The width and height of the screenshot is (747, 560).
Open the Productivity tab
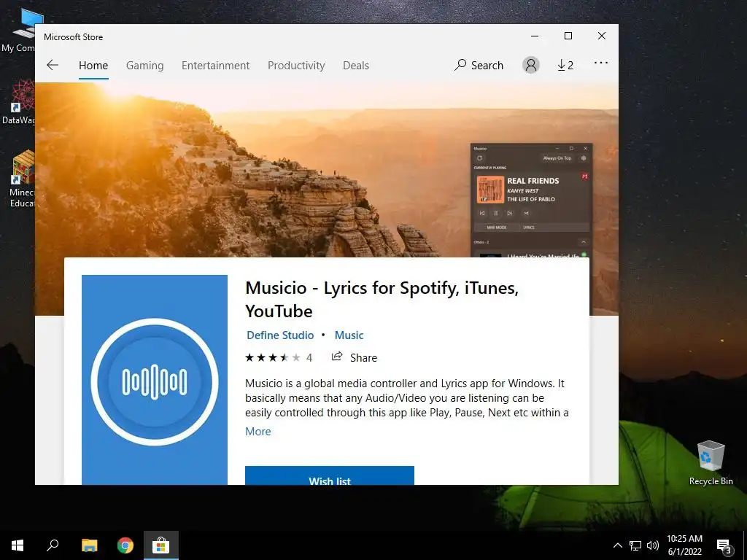pyautogui.click(x=296, y=65)
